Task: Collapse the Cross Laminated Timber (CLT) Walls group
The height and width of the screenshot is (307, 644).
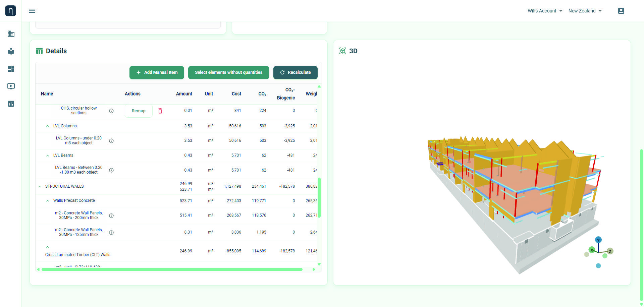Action: coord(48,247)
